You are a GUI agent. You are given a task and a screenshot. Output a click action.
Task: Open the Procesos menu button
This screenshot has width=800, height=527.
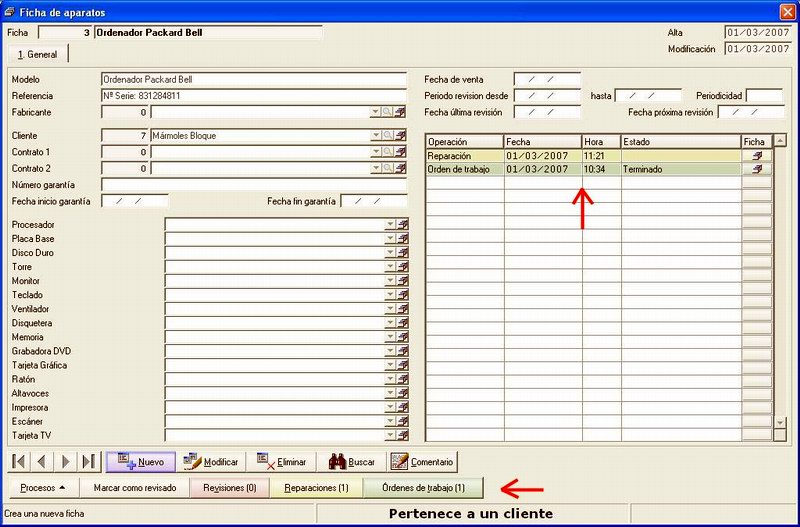pos(43,488)
